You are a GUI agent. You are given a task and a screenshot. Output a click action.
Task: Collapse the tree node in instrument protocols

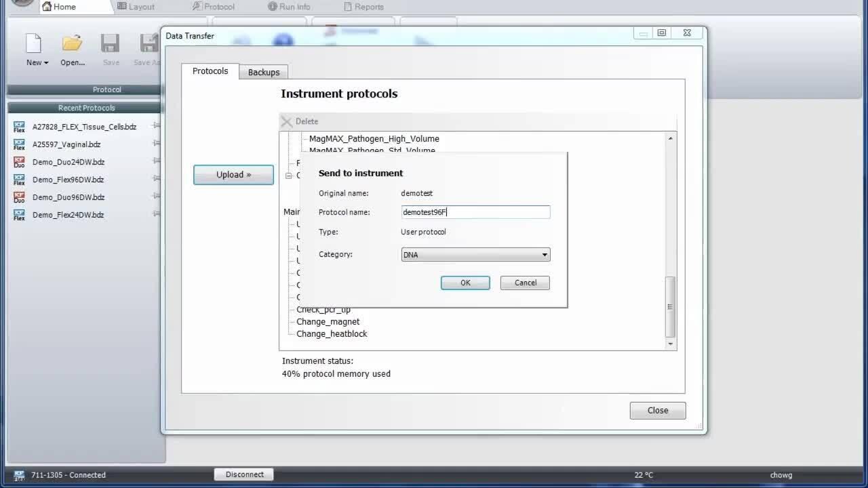(x=288, y=176)
